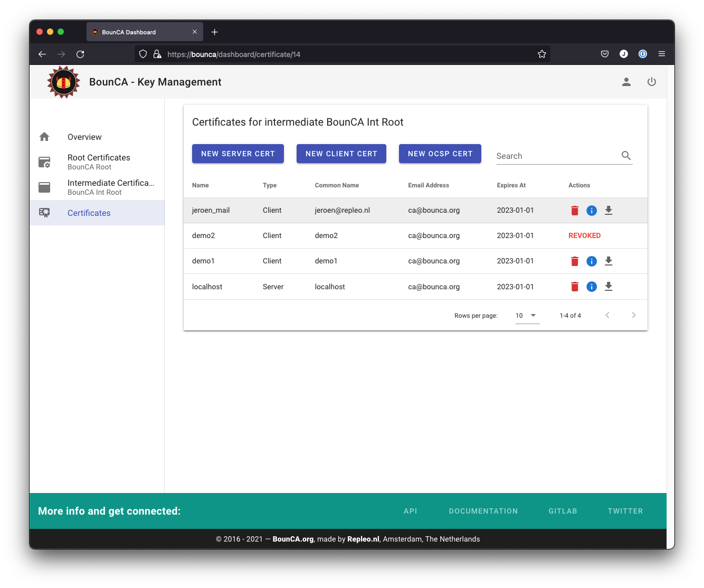Open Root Certificates in sidebar
The image size is (704, 588).
pos(97,162)
